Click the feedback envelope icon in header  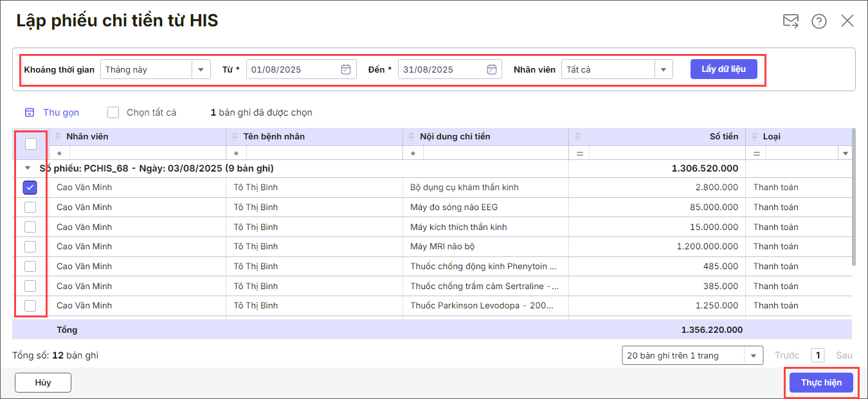pos(790,21)
